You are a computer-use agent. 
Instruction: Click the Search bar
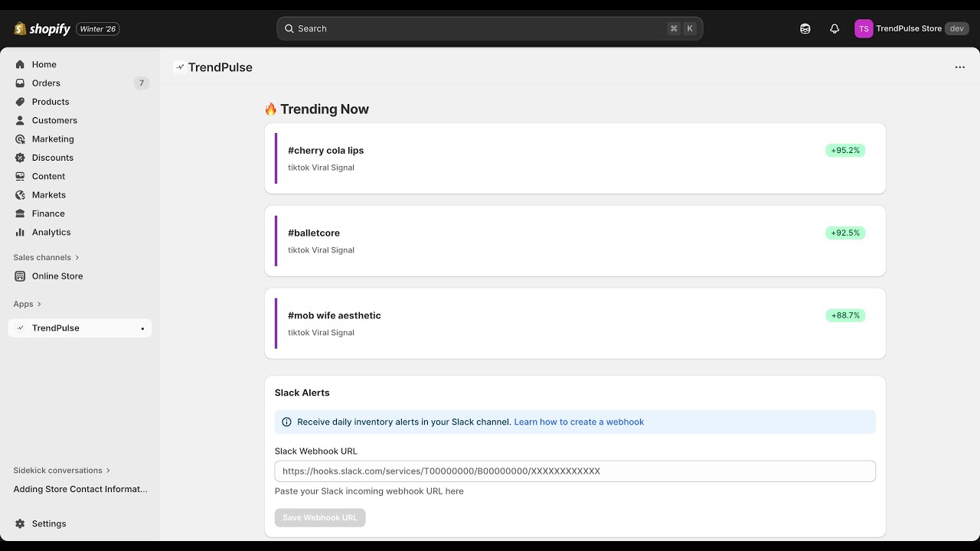(x=490, y=28)
